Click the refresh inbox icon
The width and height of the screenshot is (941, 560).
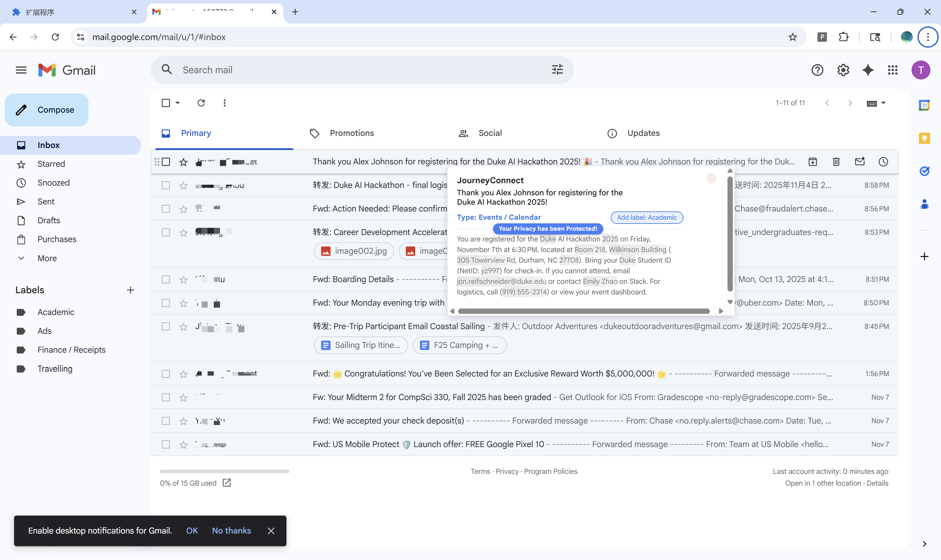[x=201, y=103]
